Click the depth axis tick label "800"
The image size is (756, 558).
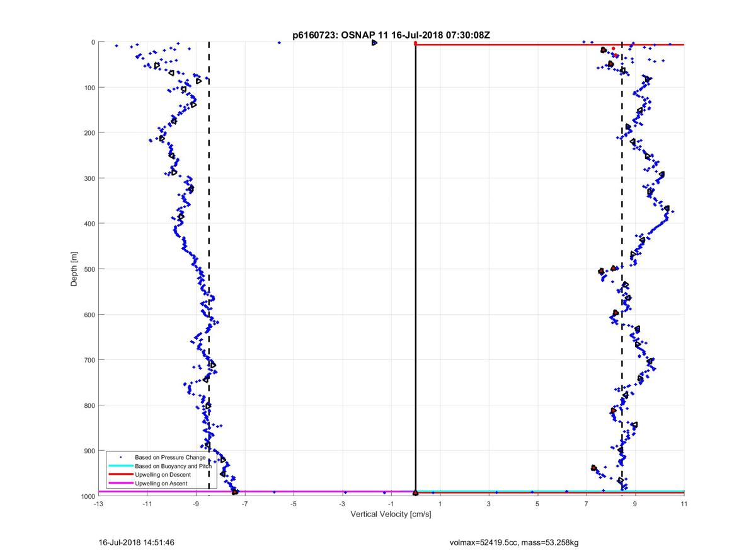[x=89, y=405]
